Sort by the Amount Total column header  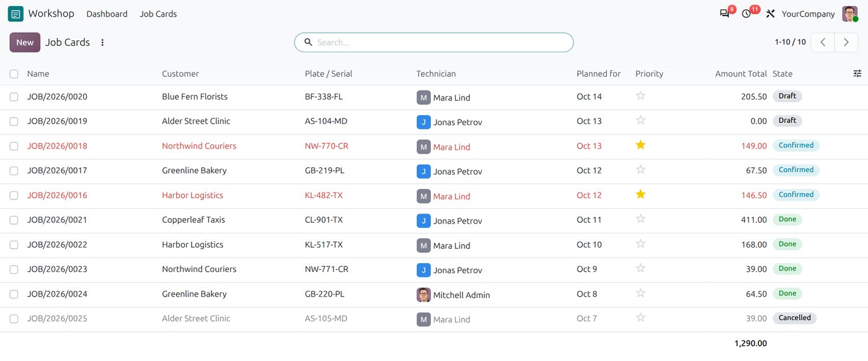coord(741,74)
